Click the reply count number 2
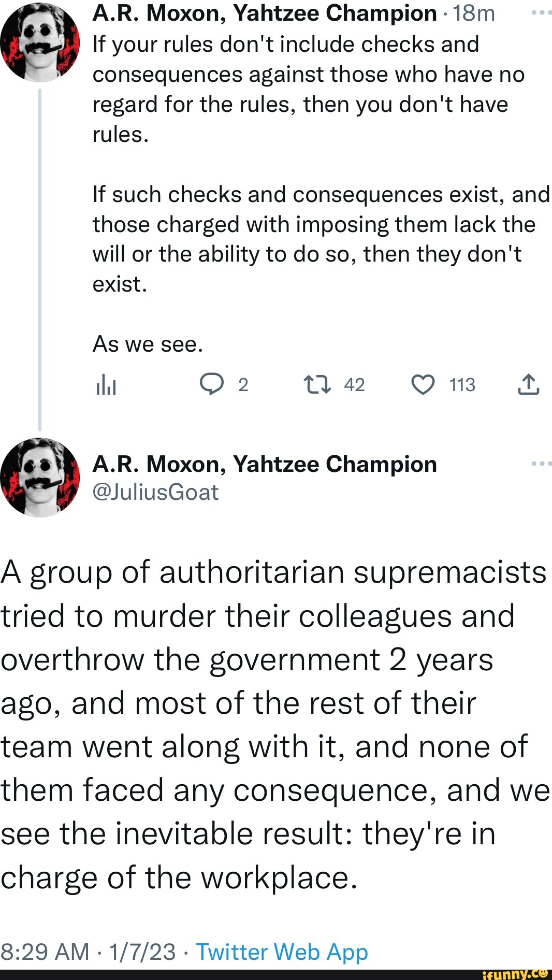The height and width of the screenshot is (980, 552). point(243,385)
